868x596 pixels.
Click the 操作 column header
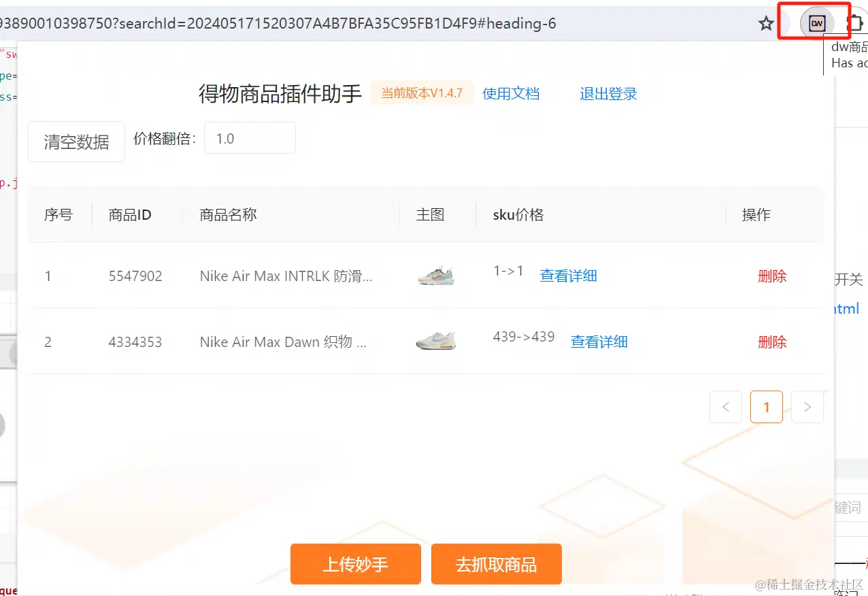pyautogui.click(x=756, y=215)
